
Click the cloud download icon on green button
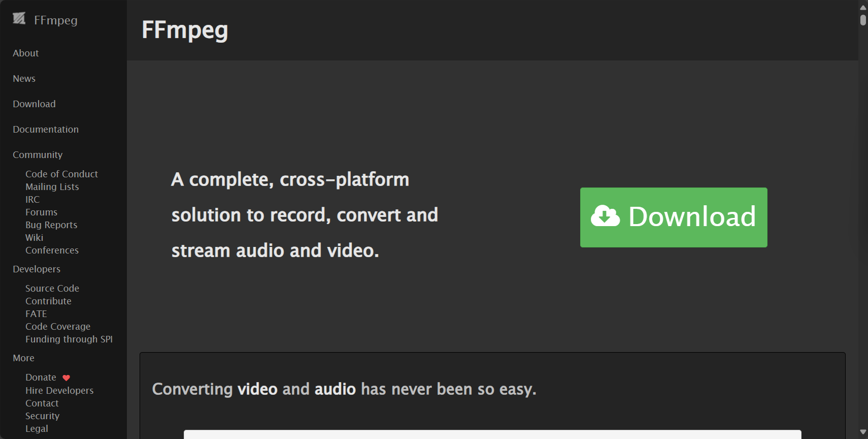click(x=605, y=215)
